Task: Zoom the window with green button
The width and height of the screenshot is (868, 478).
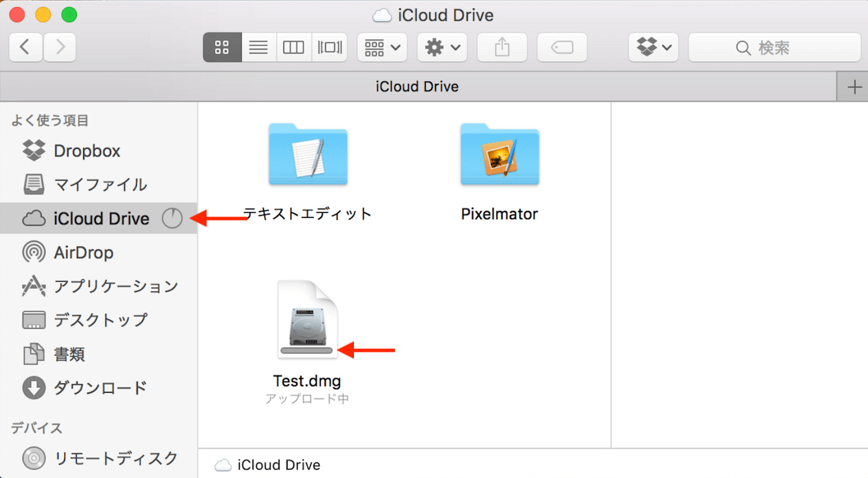Action: [x=69, y=15]
